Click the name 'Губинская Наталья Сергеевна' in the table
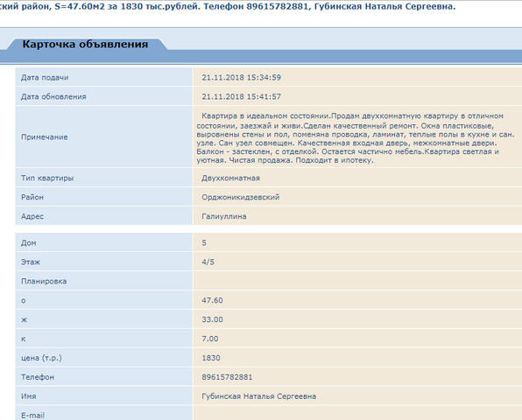This screenshot has width=522, height=420. pos(259,396)
